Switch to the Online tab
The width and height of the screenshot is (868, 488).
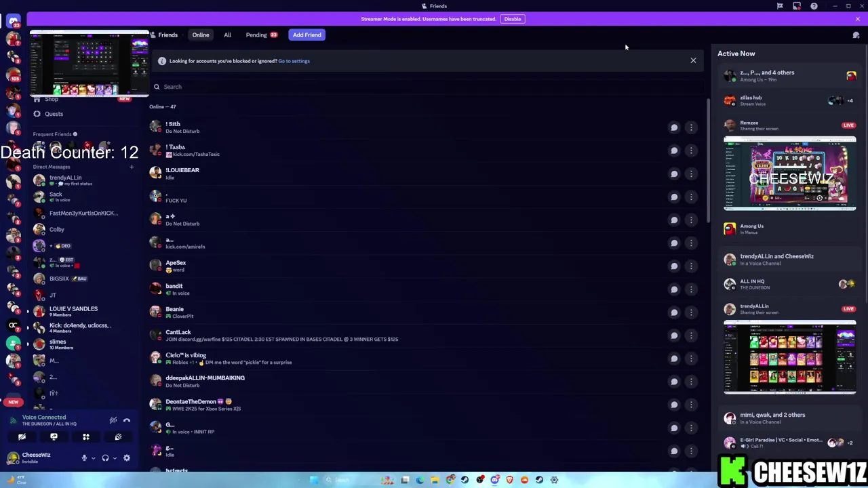tap(201, 35)
